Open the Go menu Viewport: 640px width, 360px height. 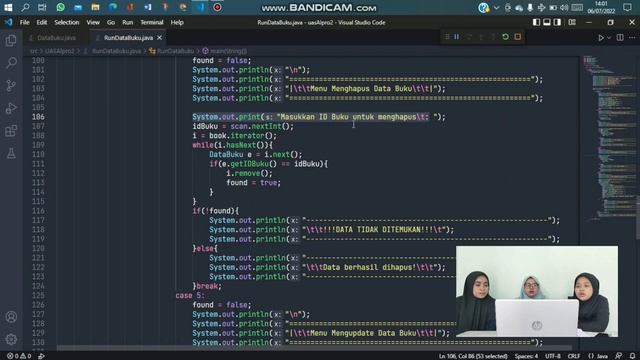(111, 22)
